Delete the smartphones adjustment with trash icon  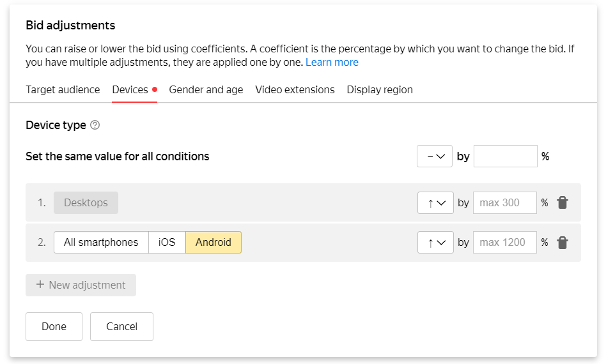click(x=562, y=243)
